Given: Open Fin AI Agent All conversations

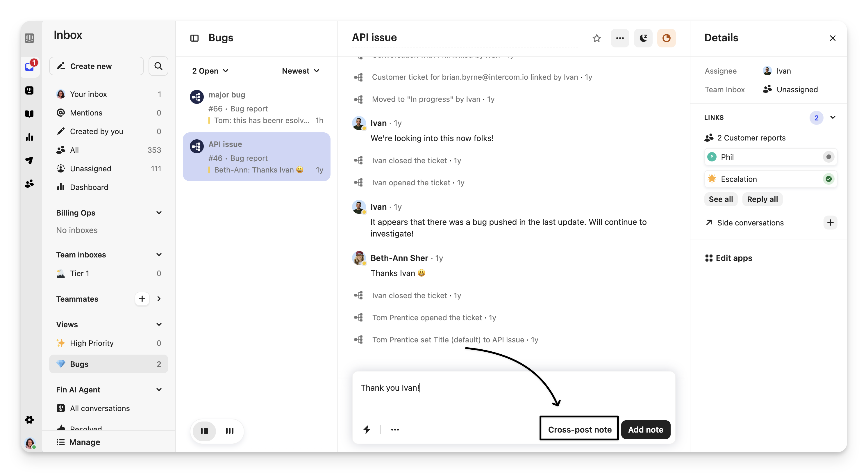Looking at the screenshot, I should (x=108, y=408).
